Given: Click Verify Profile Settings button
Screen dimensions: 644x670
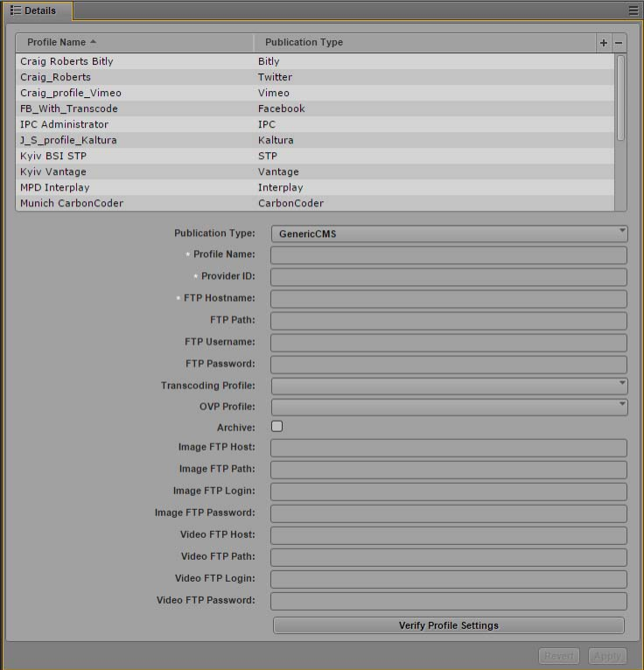Looking at the screenshot, I should pyautogui.click(x=449, y=625).
